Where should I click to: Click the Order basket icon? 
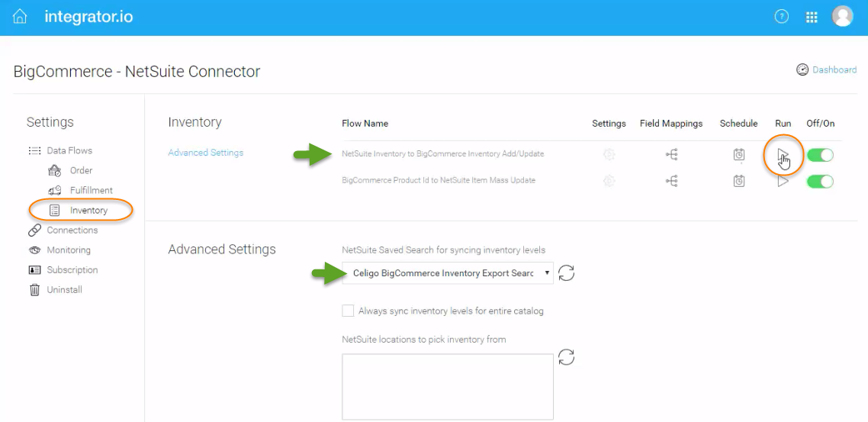(x=55, y=171)
